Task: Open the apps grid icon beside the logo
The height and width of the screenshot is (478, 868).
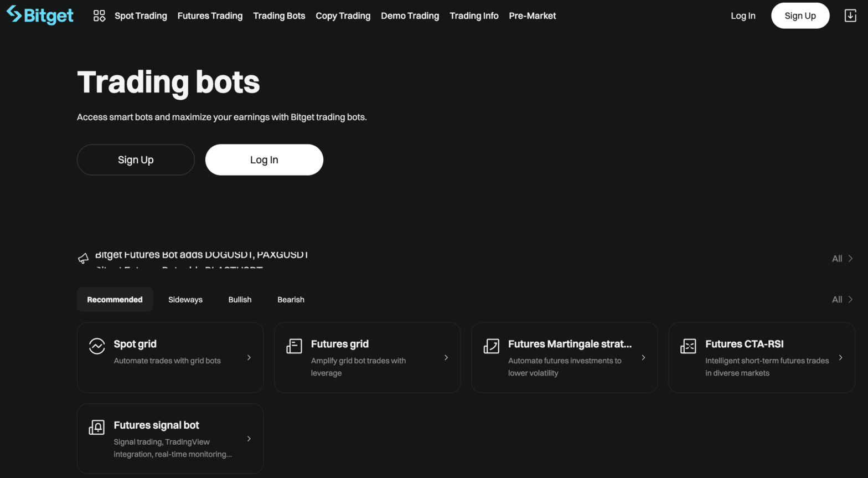Action: (99, 16)
